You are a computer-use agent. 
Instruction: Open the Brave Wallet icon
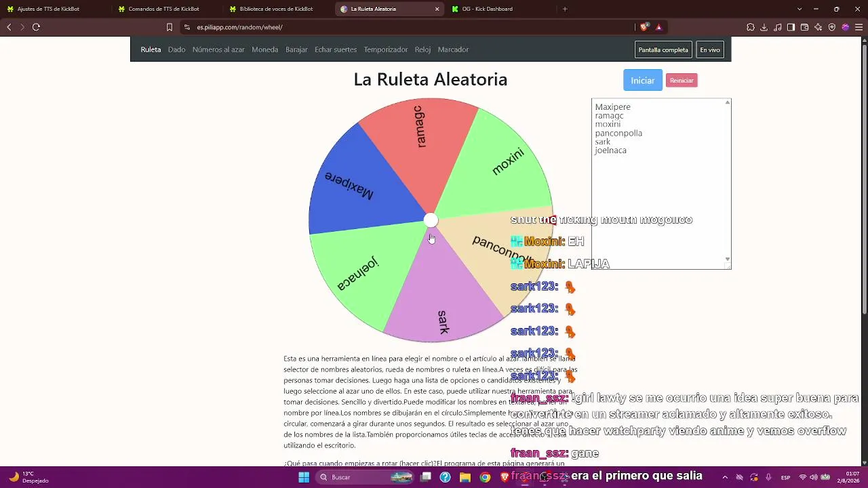tap(804, 27)
